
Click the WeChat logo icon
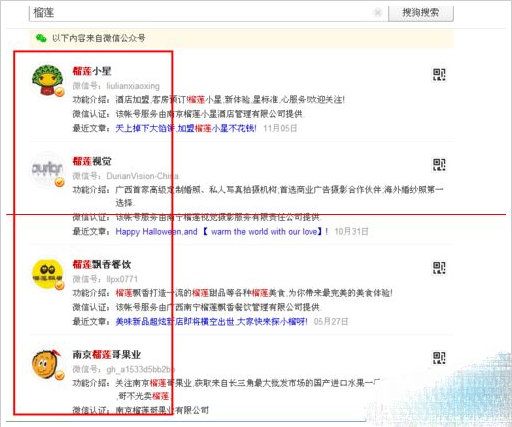click(41, 38)
